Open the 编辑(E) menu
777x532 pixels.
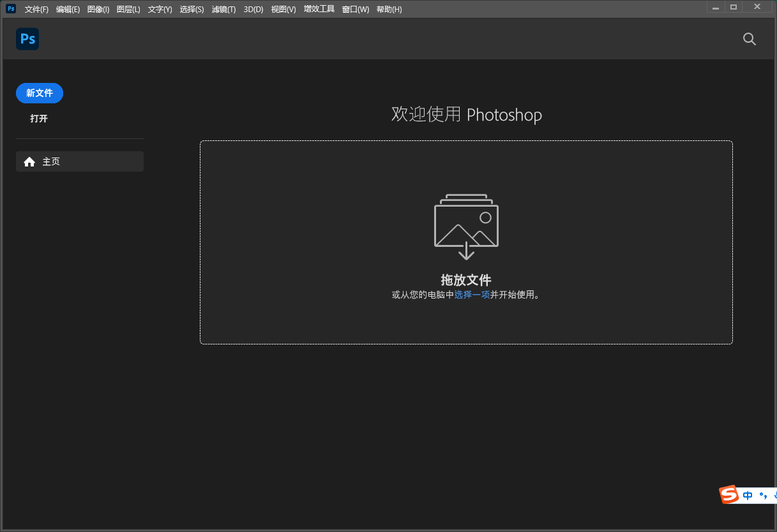(x=68, y=9)
